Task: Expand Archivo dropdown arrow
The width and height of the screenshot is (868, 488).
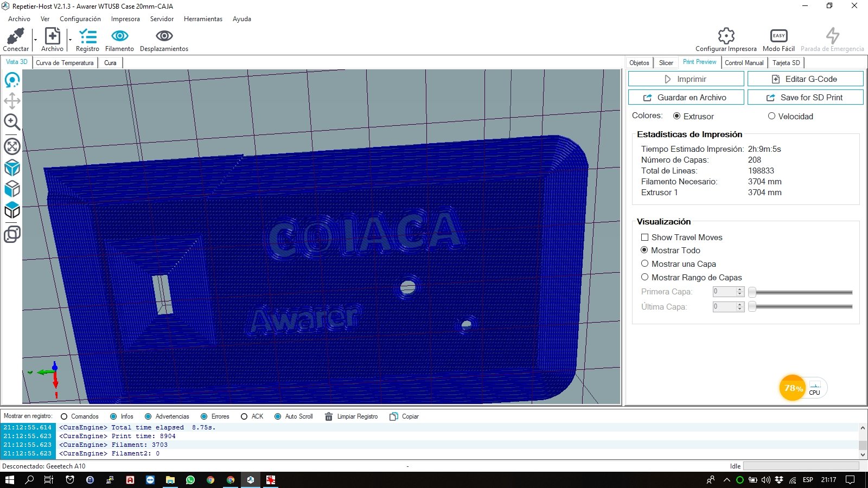Action: click(70, 40)
